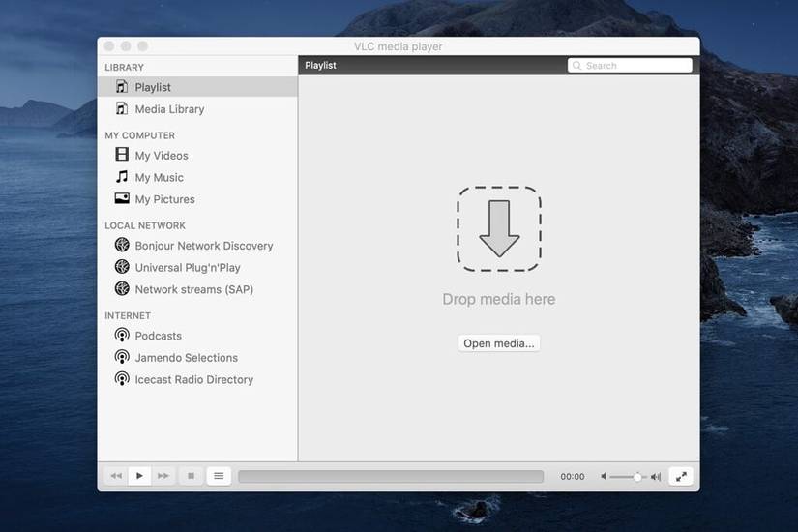
Task: Select the My Videos label
Action: coord(162,156)
